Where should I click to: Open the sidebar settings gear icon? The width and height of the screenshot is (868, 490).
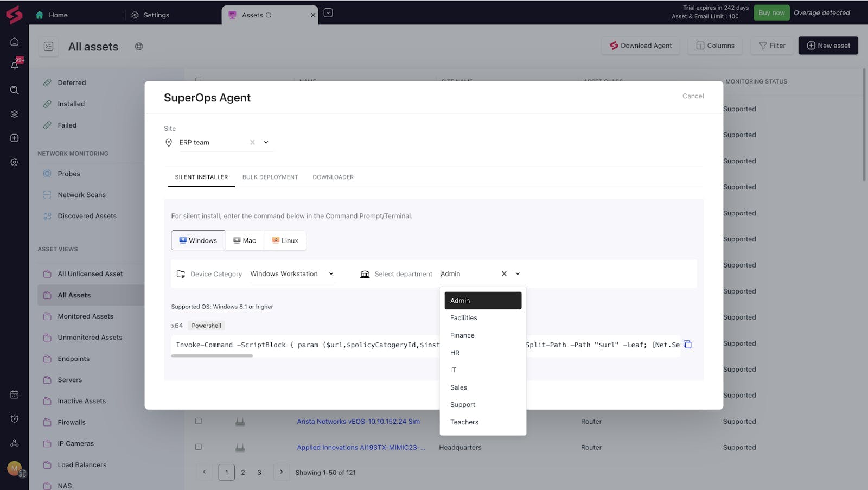pos(15,162)
